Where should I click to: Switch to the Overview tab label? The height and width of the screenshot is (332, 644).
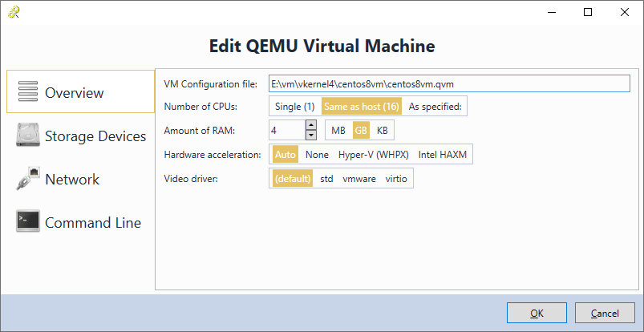click(75, 93)
